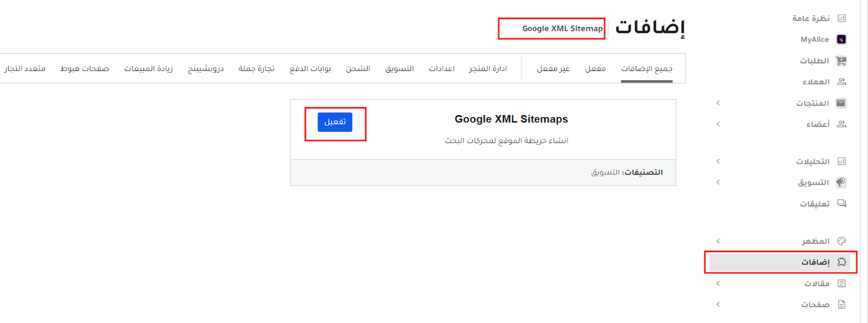868x323 pixels.
Task: Open the Google XML Sitemaps add-on title
Action: [511, 119]
